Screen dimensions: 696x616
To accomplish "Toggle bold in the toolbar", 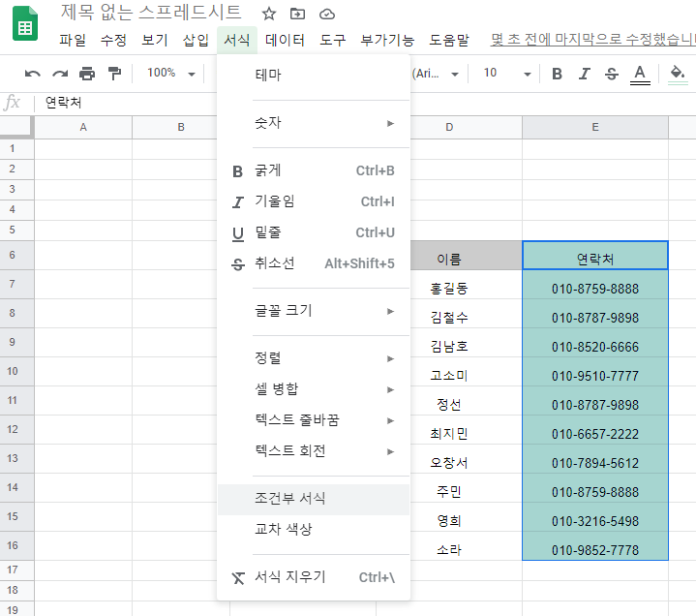I will pyautogui.click(x=557, y=74).
